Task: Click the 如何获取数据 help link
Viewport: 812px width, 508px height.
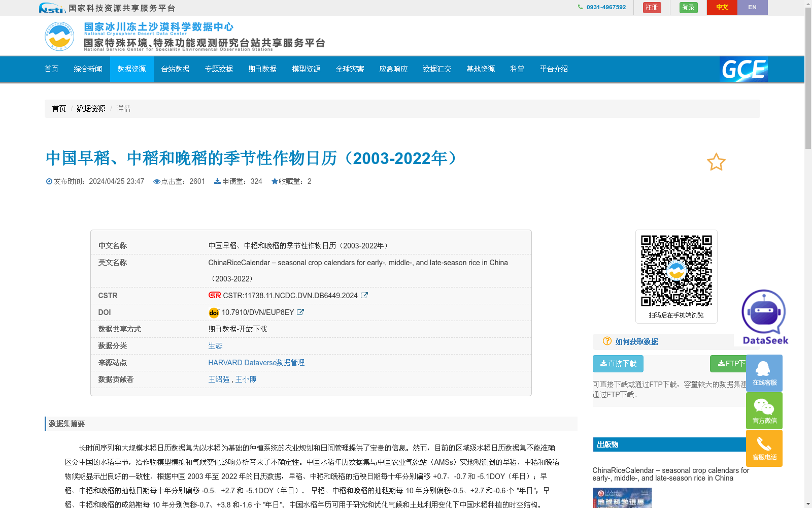Action: coord(636,342)
